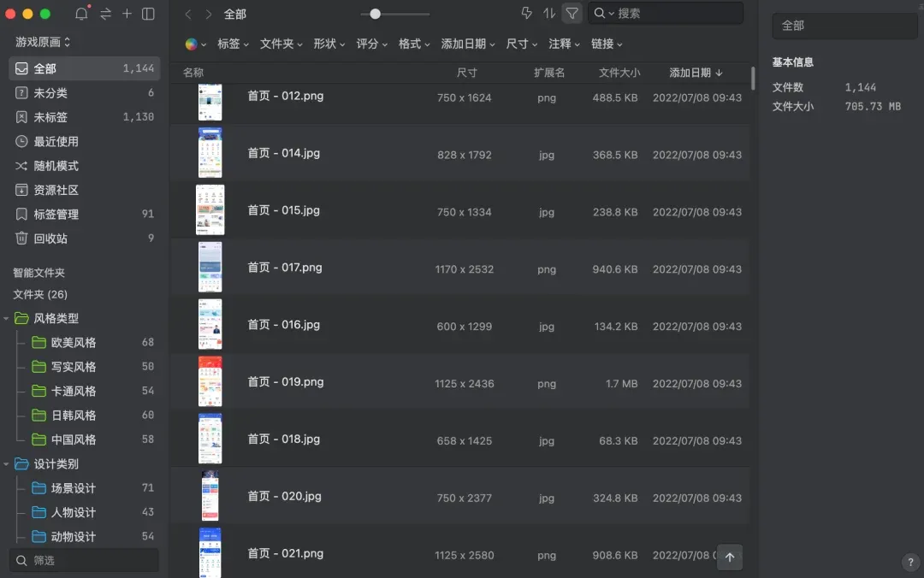This screenshot has height=578, width=924.
Task: Click the 智能文件夹 section header
Action: point(38,273)
